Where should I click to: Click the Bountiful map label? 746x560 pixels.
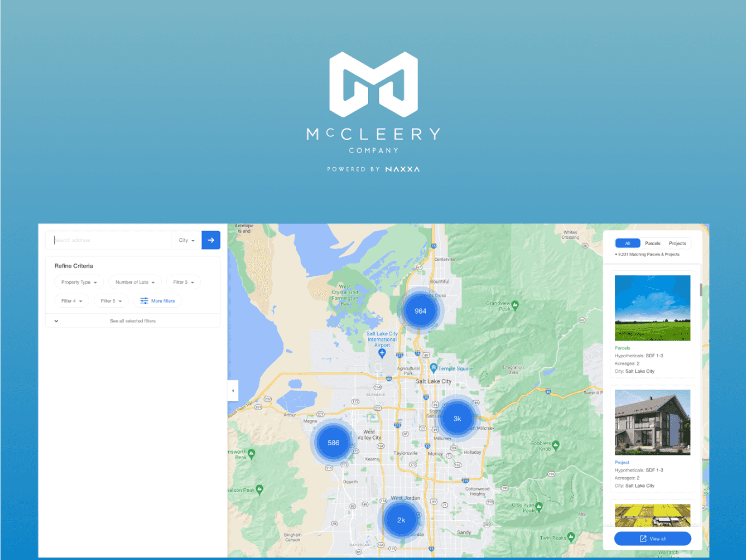(440, 282)
